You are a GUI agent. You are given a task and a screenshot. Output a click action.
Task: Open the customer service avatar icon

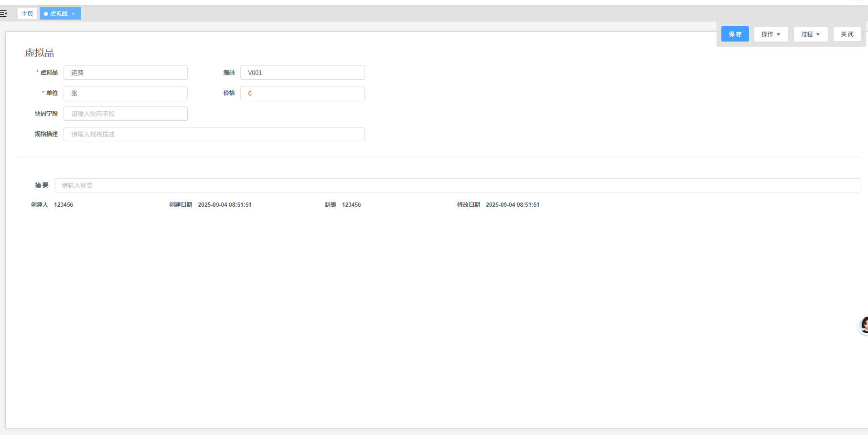tap(864, 325)
